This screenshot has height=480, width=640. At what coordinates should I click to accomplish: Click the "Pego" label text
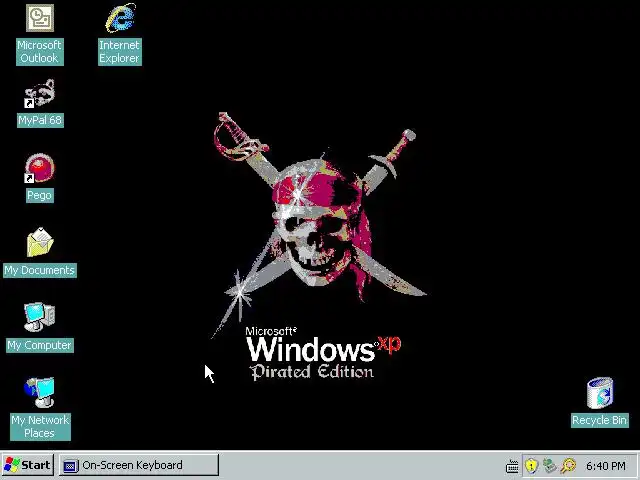[40, 195]
